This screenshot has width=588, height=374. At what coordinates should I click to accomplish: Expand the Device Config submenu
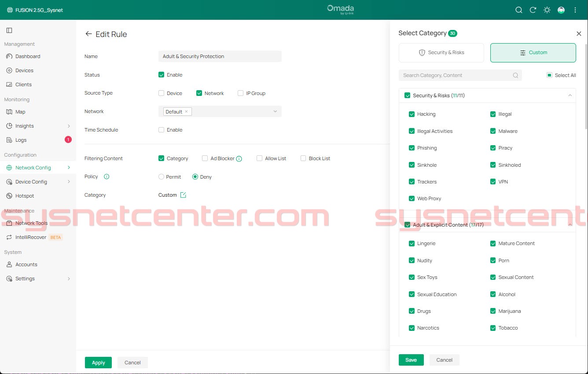tap(69, 182)
